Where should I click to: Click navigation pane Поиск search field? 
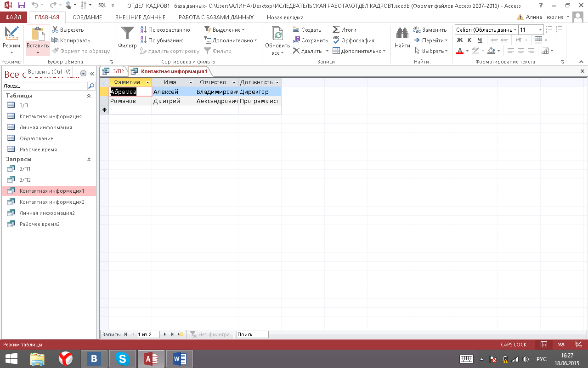click(x=45, y=86)
